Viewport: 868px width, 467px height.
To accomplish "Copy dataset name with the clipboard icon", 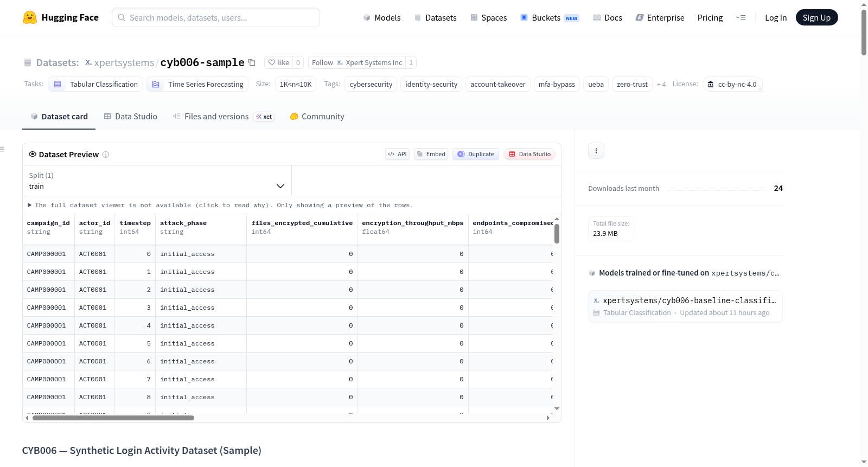I will (252, 62).
